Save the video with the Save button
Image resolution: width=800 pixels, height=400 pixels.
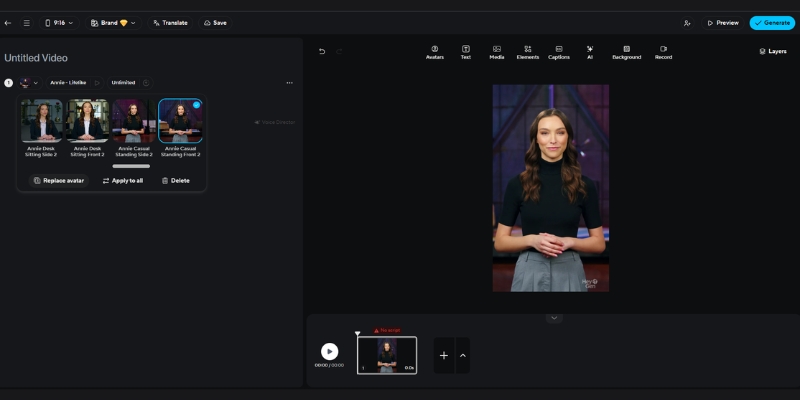215,23
